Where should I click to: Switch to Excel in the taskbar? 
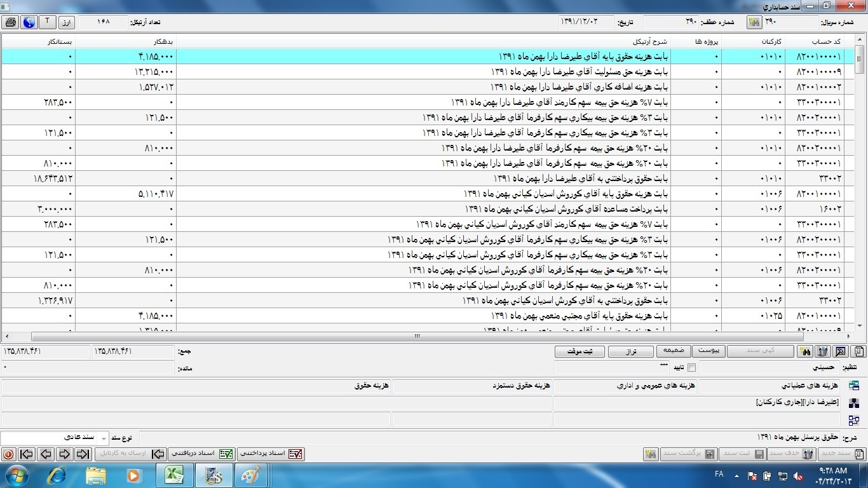tap(173, 475)
